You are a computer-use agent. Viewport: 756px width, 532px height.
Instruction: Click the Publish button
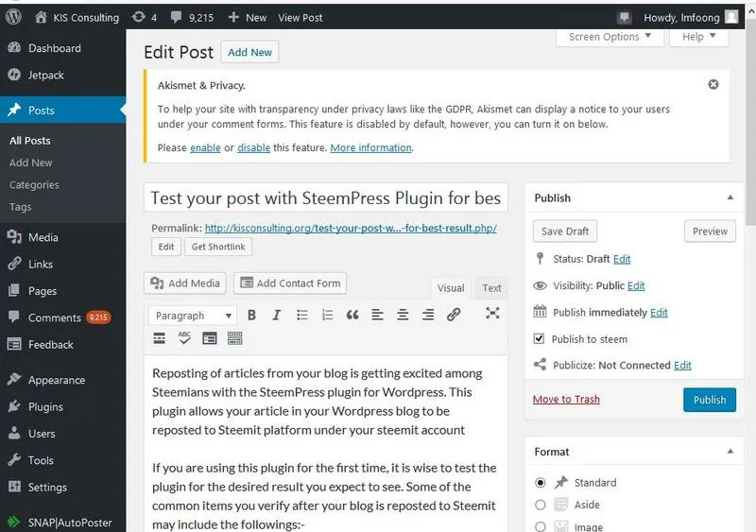710,400
